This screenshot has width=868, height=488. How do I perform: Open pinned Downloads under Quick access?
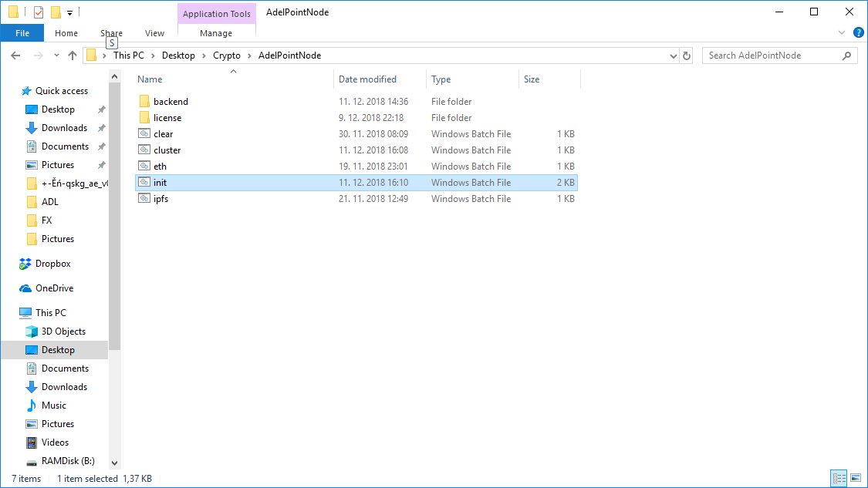coord(64,128)
